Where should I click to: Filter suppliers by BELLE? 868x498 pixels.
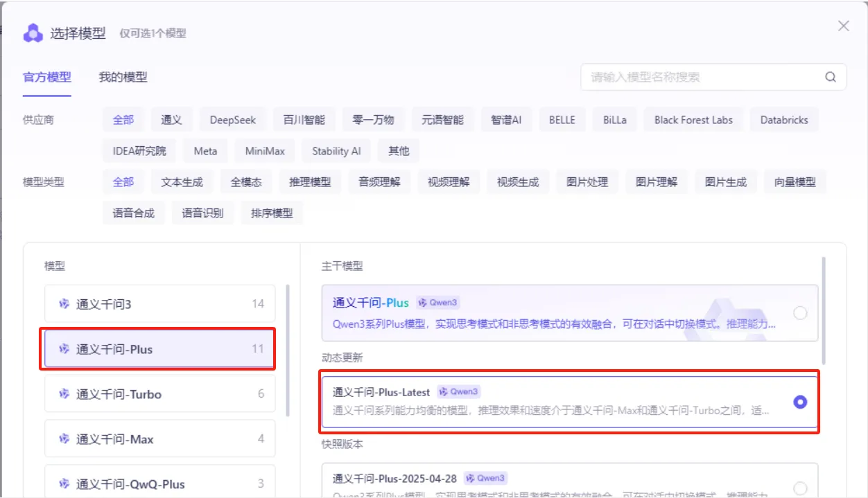[x=562, y=120]
